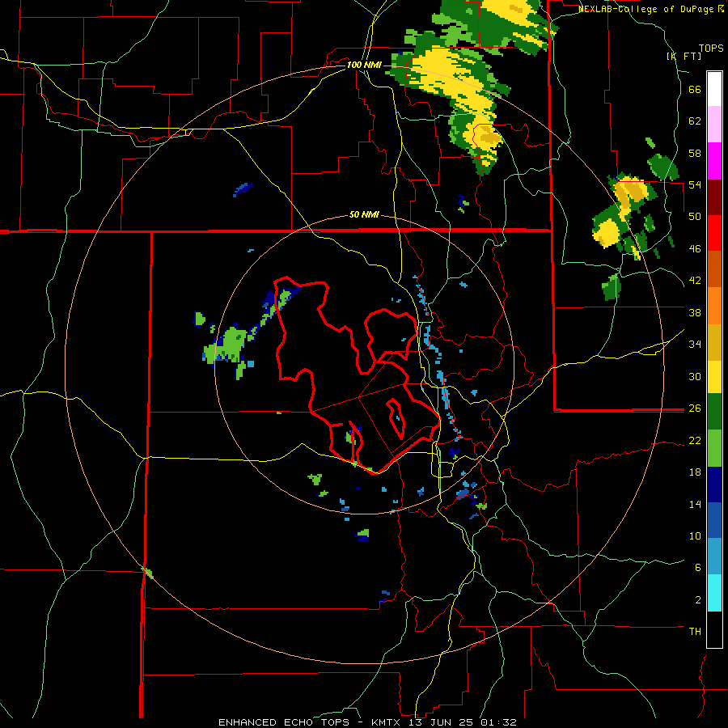The height and width of the screenshot is (728, 728).
Task: Pick the navy blue legend swatch
Action: tap(714, 485)
